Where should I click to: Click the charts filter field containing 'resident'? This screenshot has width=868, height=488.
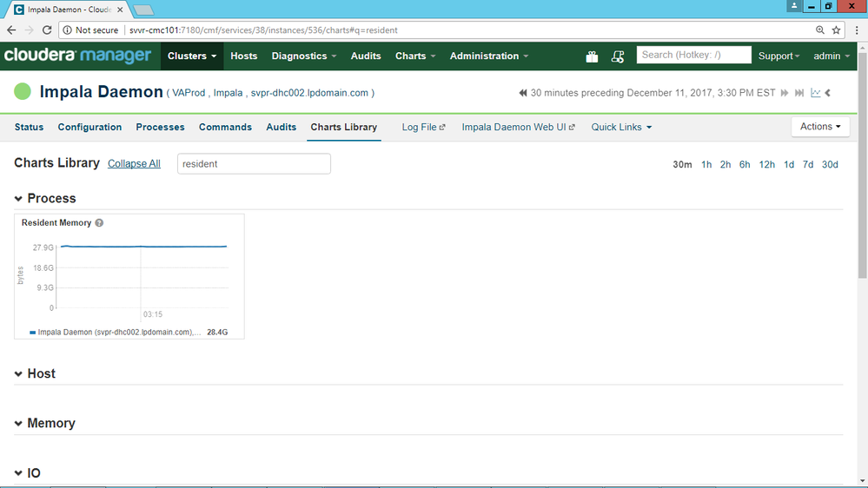(254, 164)
